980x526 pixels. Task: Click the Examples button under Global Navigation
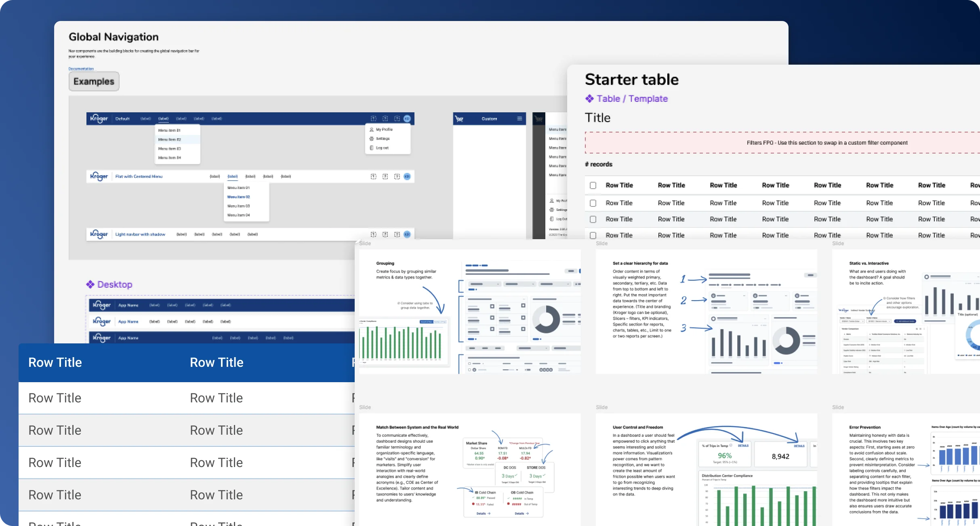pyautogui.click(x=94, y=81)
